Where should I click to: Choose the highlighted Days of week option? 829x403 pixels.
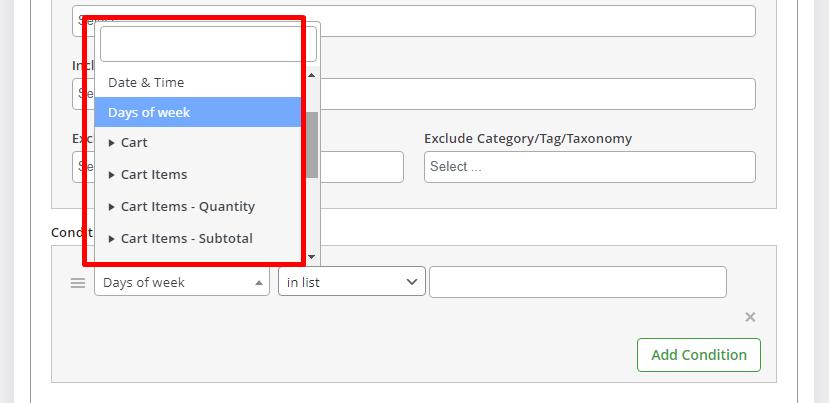pyautogui.click(x=198, y=112)
